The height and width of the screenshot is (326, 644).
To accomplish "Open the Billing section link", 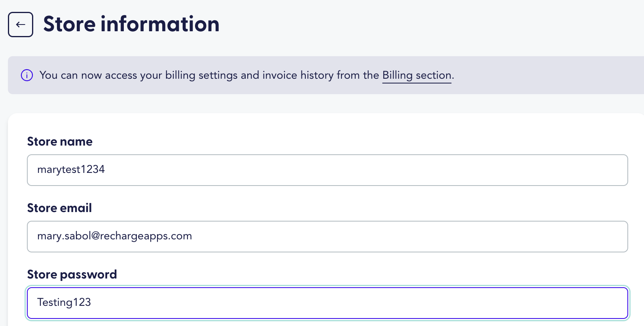I will click(x=417, y=75).
